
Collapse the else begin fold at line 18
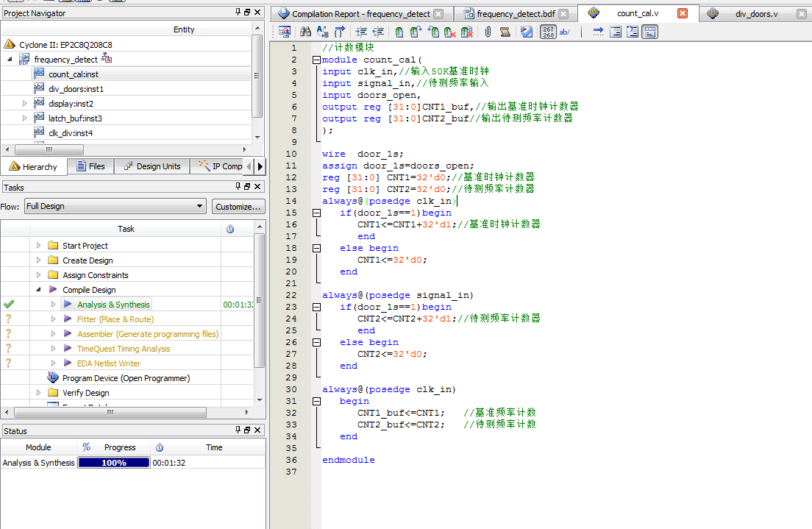tap(316, 248)
